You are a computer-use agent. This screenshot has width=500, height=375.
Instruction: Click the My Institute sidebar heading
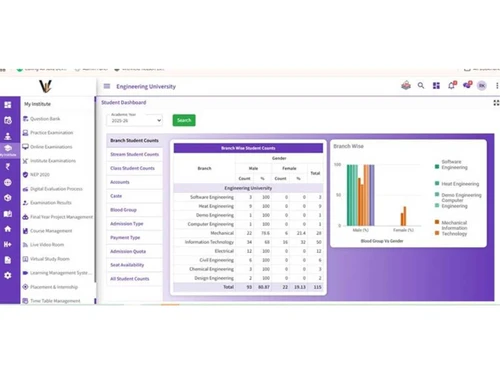pos(37,104)
